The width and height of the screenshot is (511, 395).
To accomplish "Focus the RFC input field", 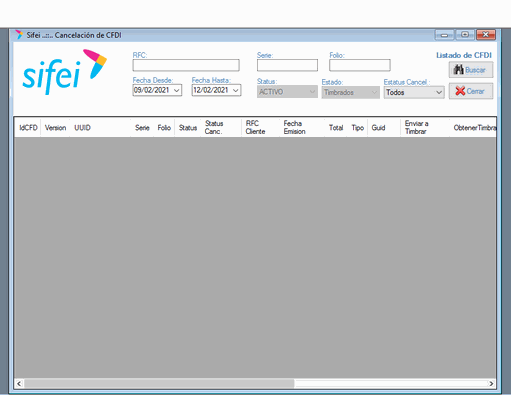I will tap(186, 65).
